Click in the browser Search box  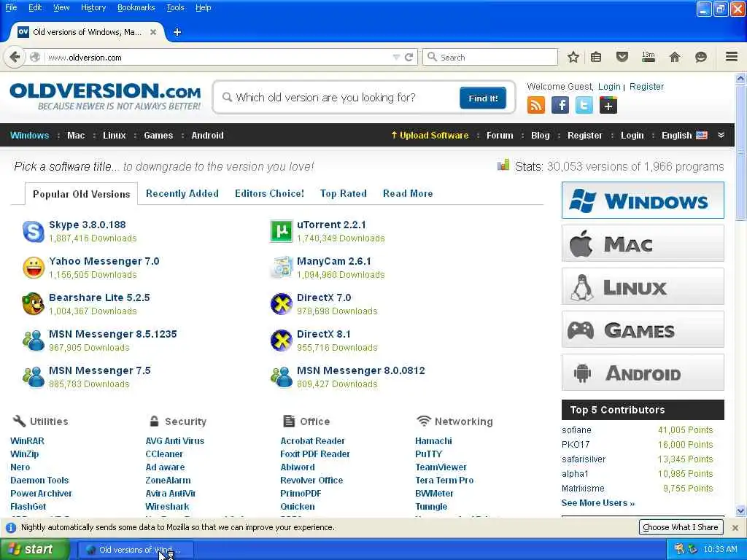coord(489,57)
